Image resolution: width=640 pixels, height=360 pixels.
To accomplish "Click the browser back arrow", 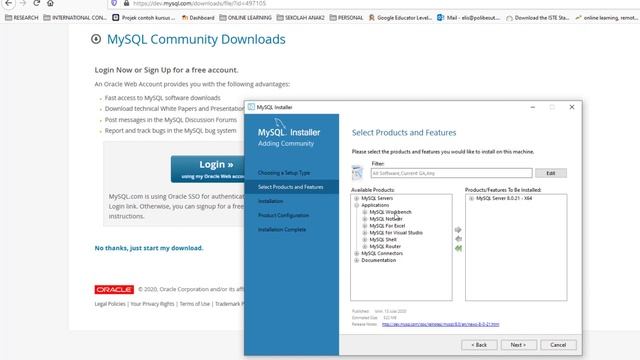I will (9, 3).
